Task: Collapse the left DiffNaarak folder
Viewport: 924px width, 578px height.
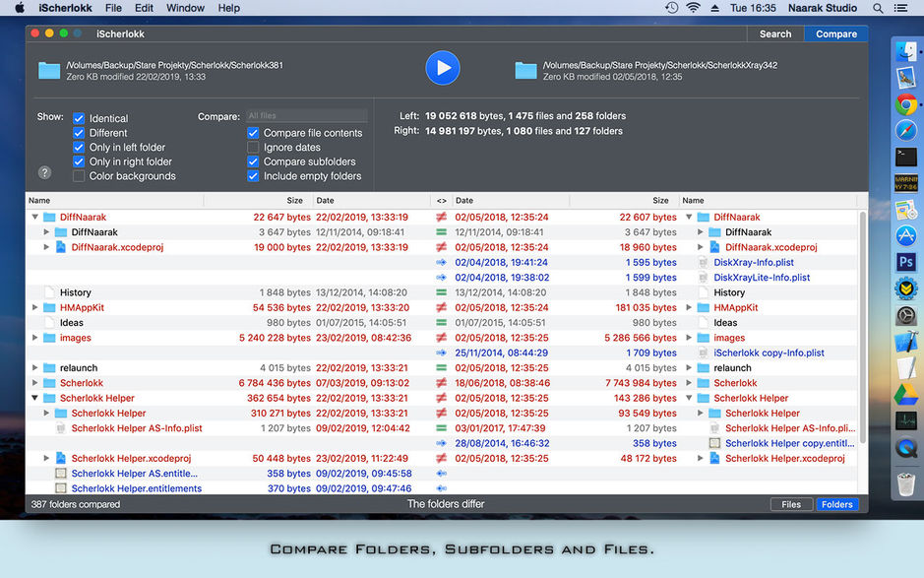Action: (x=35, y=218)
